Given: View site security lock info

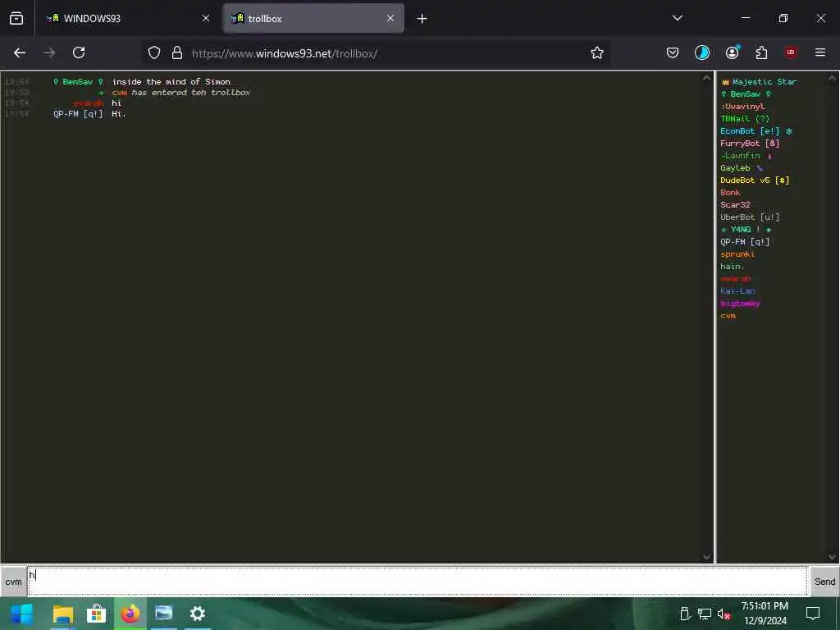Looking at the screenshot, I should (177, 53).
